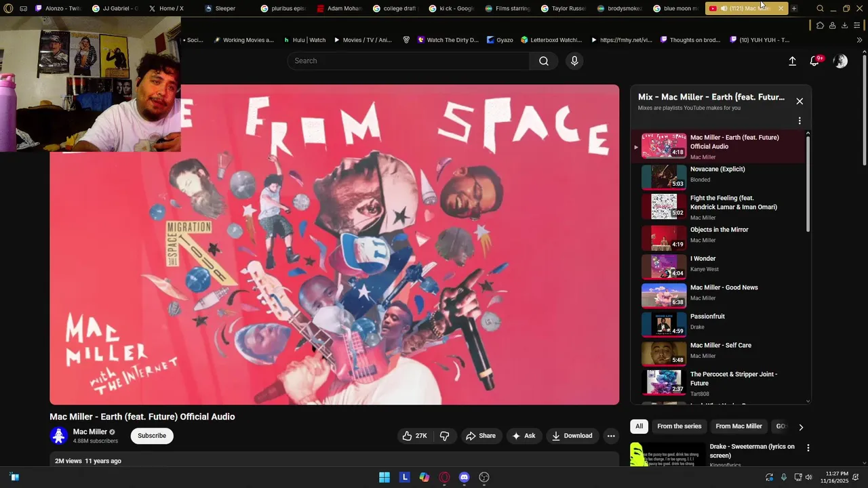Open OBS Studio from taskbar
The width and height of the screenshot is (868, 488).
(484, 477)
